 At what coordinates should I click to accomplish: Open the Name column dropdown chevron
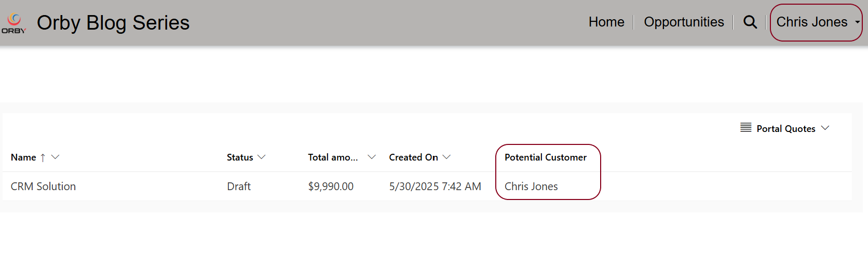point(55,157)
